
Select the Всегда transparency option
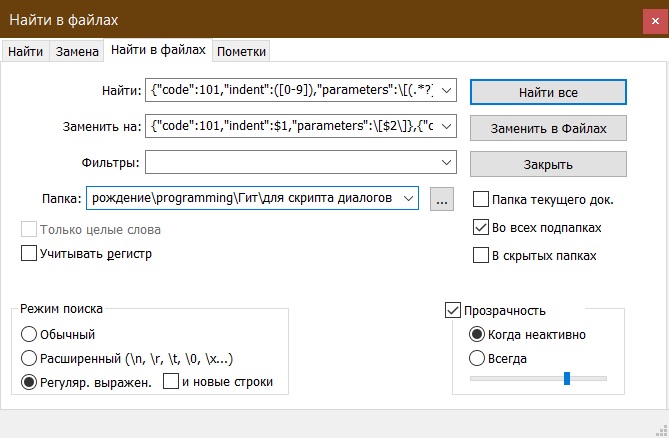(477, 357)
